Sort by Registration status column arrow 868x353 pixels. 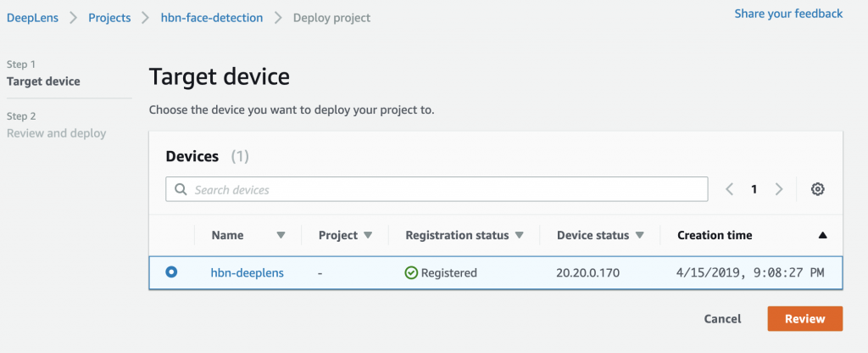[519, 236]
